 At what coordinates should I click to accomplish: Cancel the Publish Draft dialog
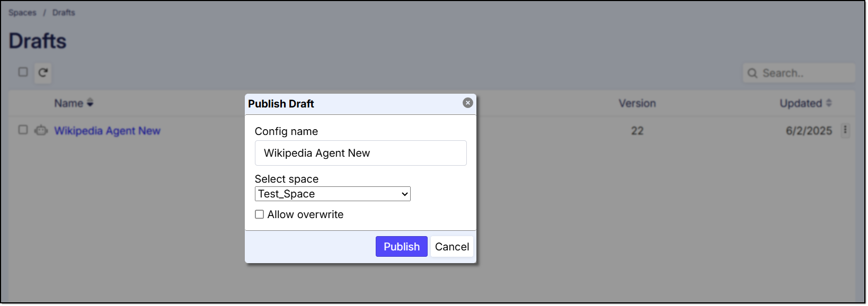[451, 247]
